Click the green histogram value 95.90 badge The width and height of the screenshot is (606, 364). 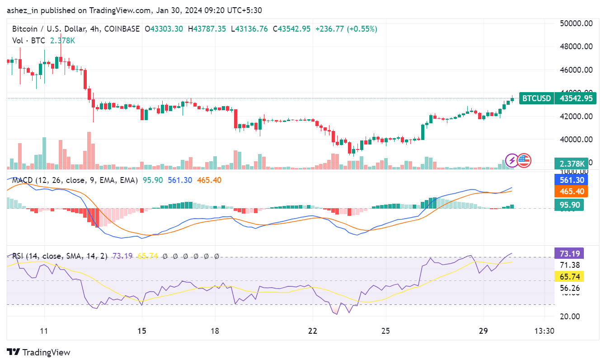coord(569,205)
